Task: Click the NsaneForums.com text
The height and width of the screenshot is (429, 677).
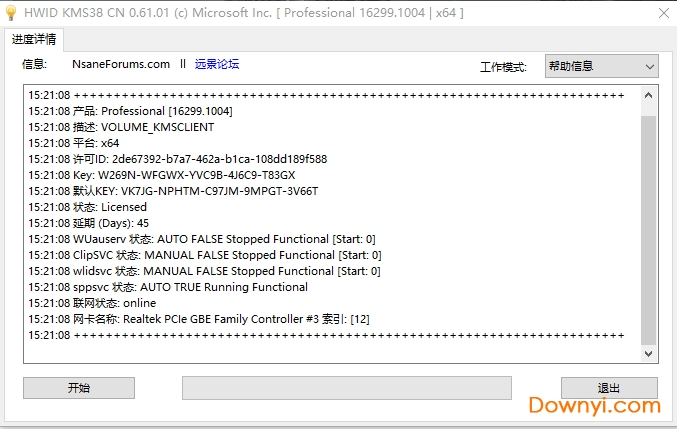Action: coord(121,64)
